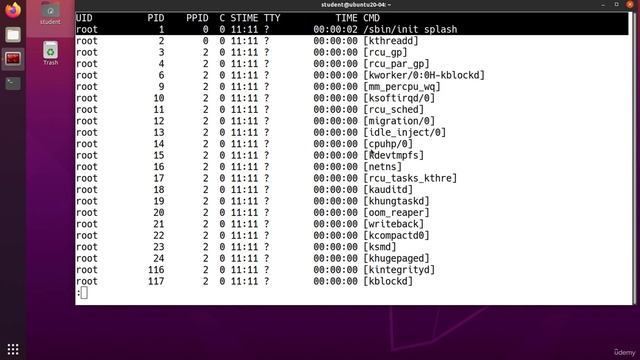
Task: Click the [netns] process entry
Action: (382, 167)
